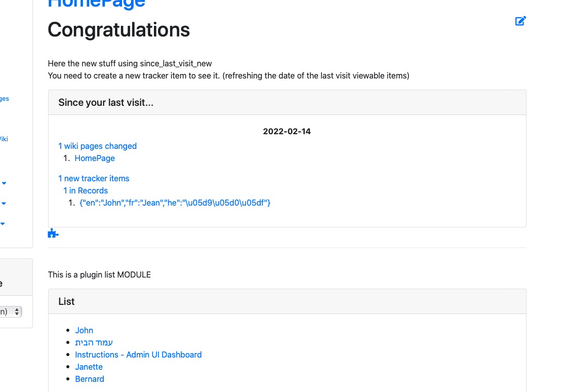This screenshot has height=392, width=565.
Task: Expand the second sidebar menu caret
Action: point(4,204)
